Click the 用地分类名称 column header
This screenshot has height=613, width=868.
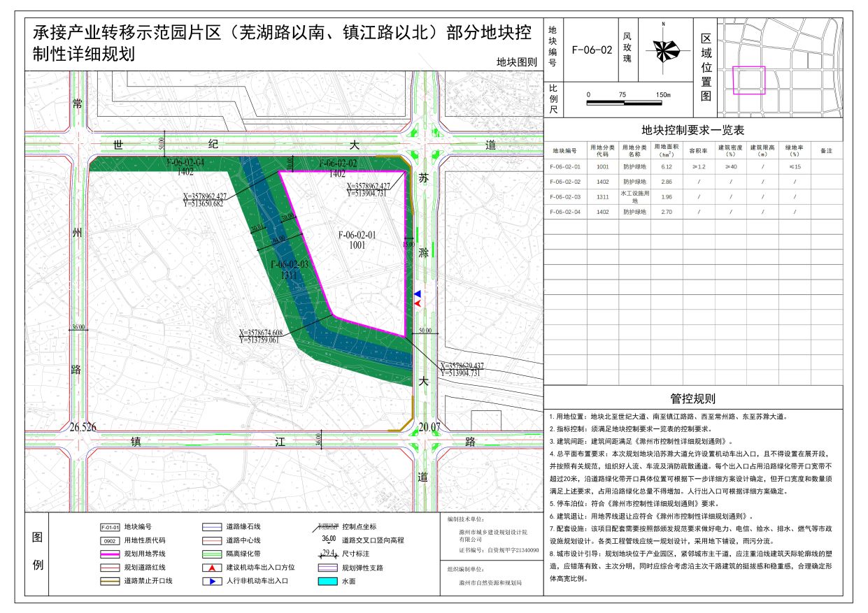635,150
